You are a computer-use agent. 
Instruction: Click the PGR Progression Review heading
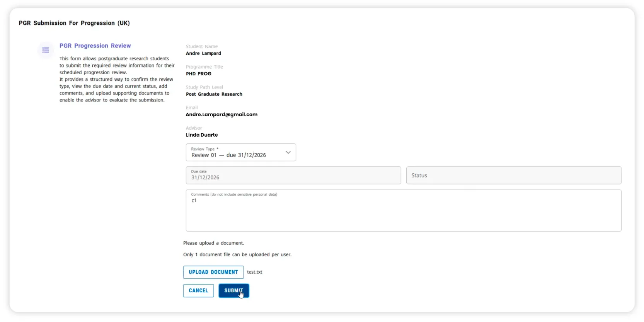tap(95, 46)
